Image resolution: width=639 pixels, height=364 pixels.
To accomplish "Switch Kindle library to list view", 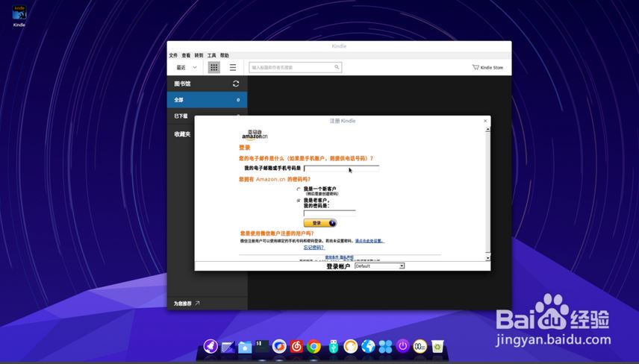I will coord(233,67).
